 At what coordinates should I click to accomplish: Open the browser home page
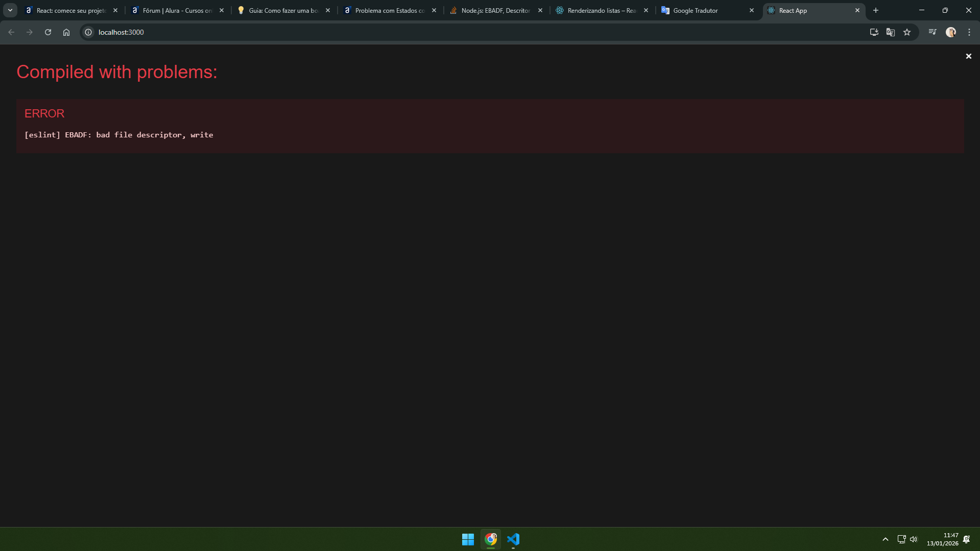coord(66,32)
